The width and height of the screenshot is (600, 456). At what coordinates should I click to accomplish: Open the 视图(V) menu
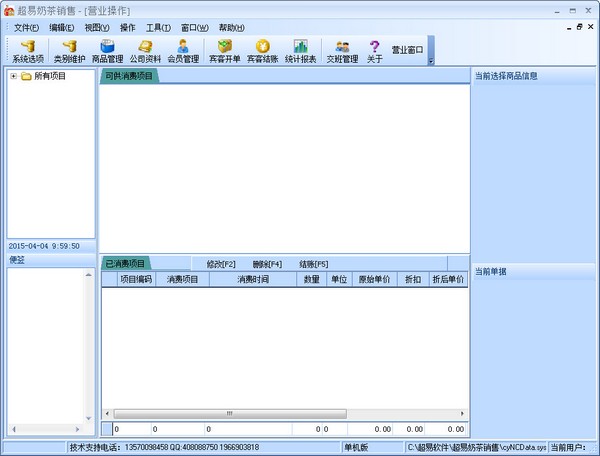pos(97,28)
